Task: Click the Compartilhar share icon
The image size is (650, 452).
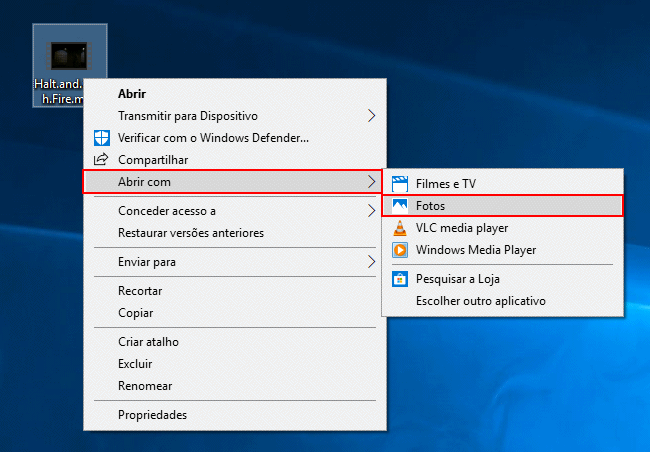Action: 101,160
